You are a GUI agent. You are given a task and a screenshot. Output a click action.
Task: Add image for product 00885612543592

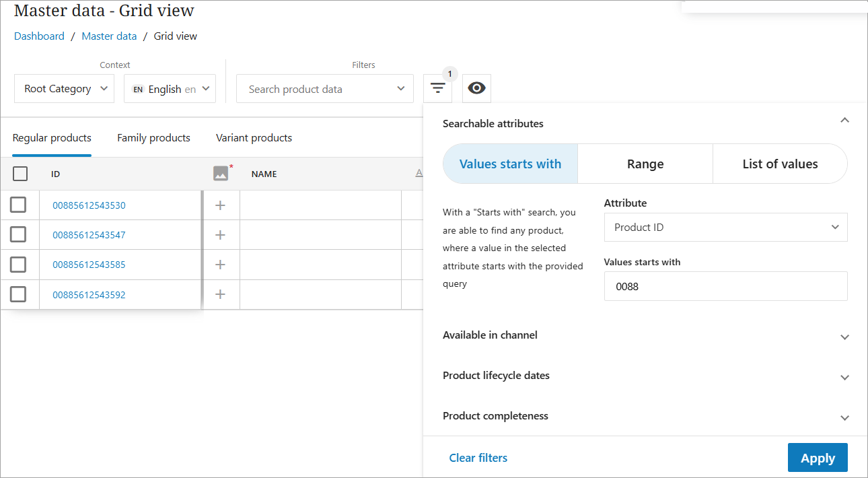coord(220,294)
